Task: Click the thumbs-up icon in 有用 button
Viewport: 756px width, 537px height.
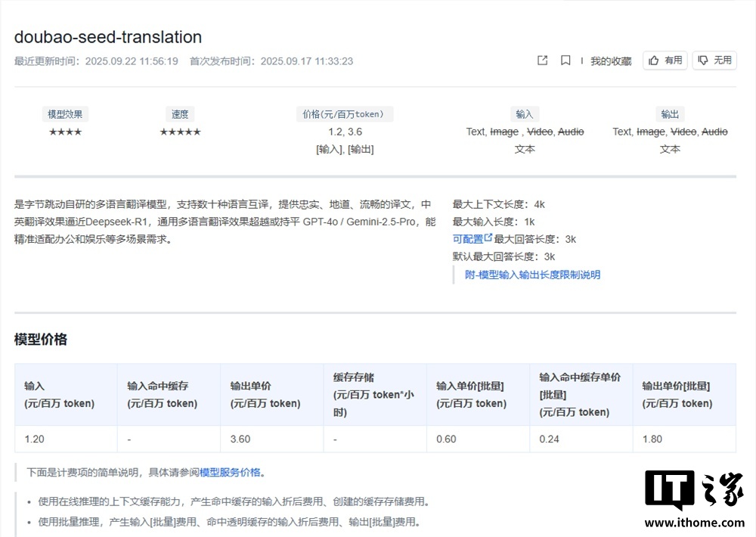Action: [x=655, y=61]
